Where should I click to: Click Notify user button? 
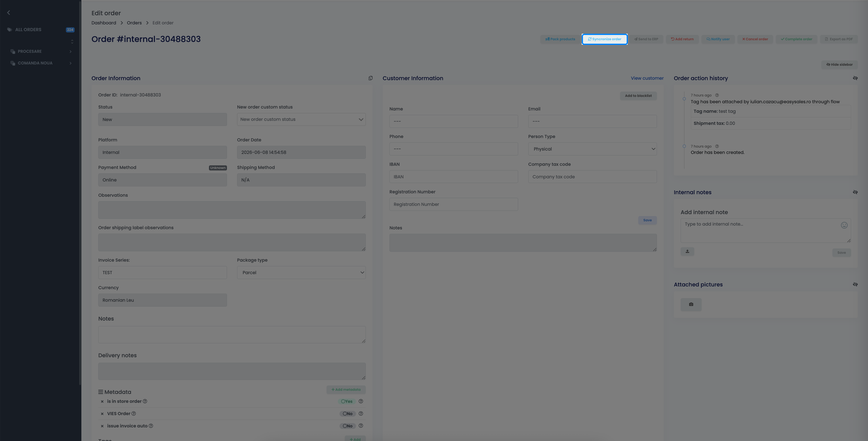718,39
